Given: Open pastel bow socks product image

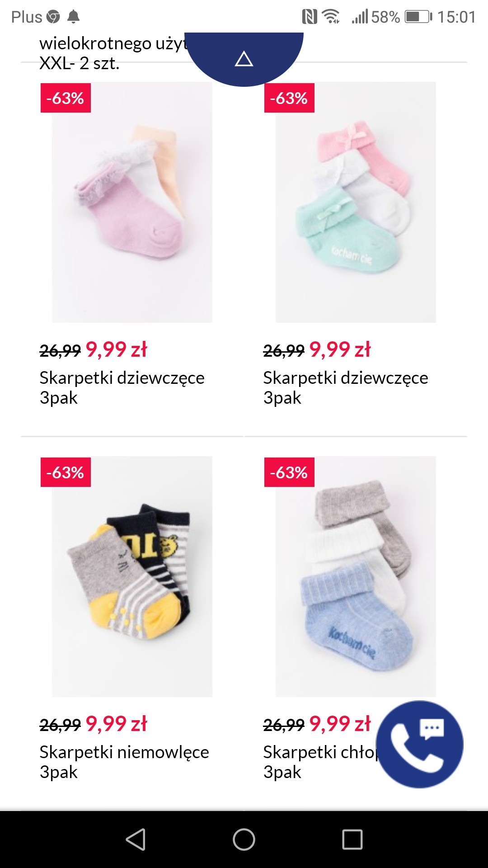Looking at the screenshot, I should click(356, 202).
